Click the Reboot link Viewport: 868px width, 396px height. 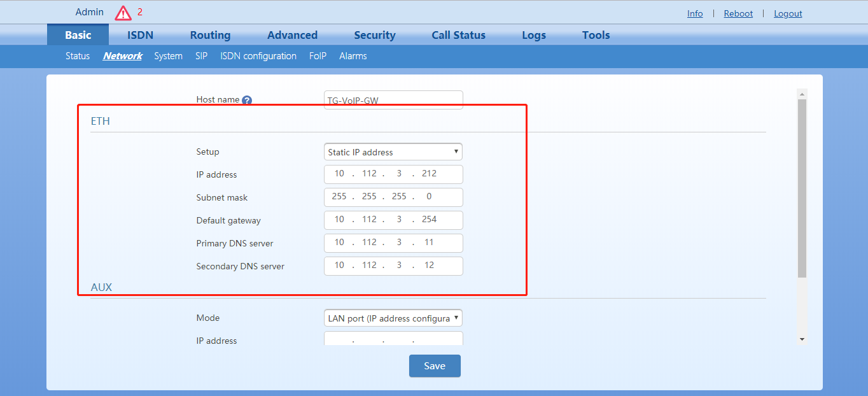[738, 13]
